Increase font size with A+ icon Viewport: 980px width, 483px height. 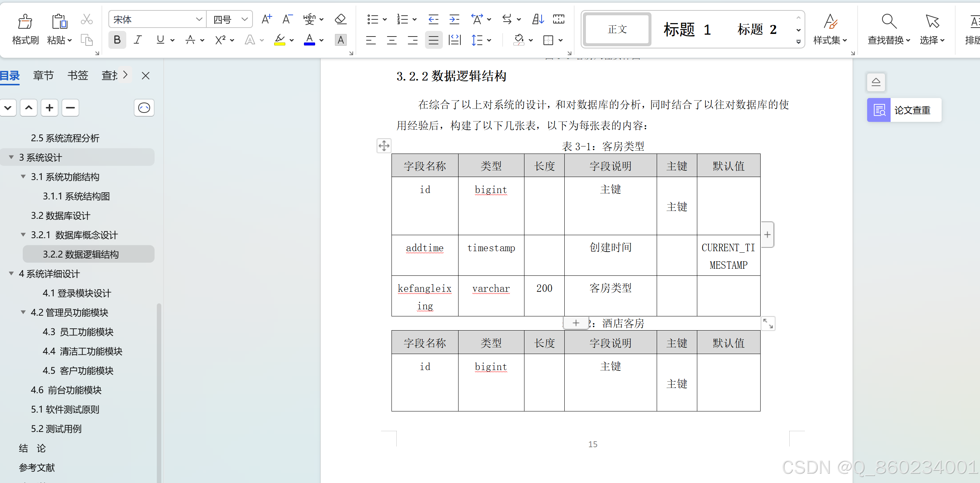(x=267, y=19)
